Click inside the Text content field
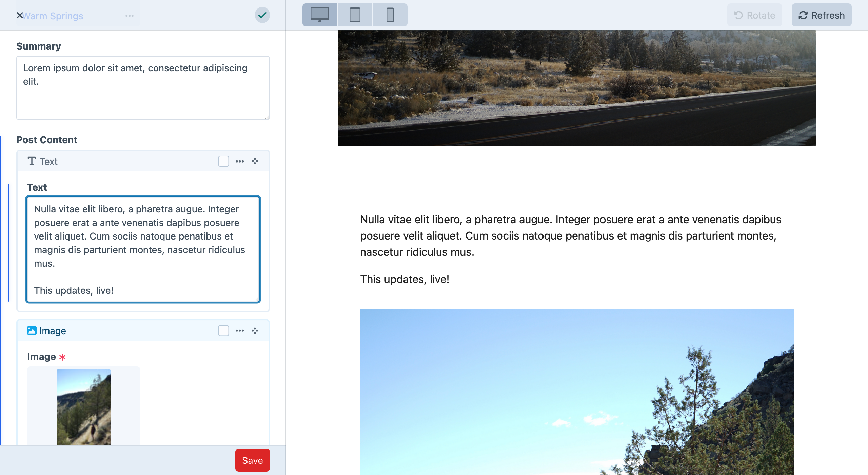 click(x=142, y=248)
